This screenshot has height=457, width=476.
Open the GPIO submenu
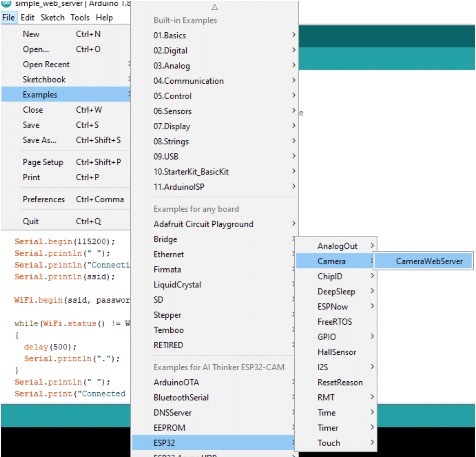pos(336,337)
